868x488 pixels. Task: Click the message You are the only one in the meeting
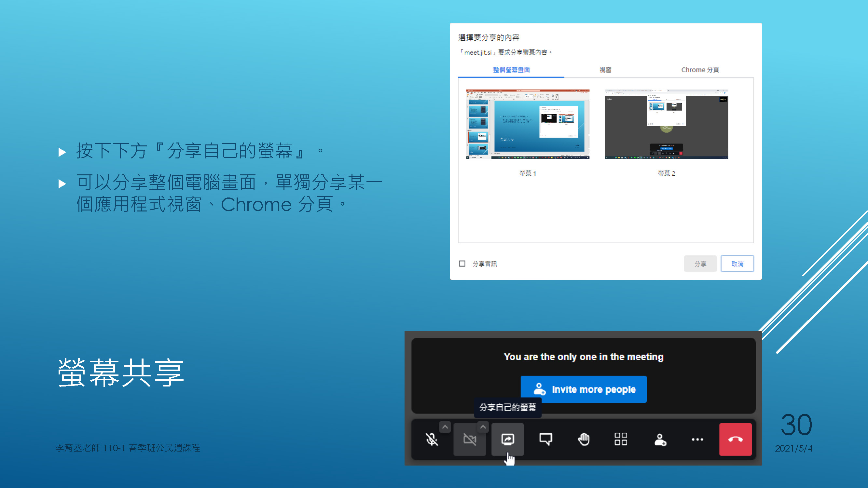[584, 357]
